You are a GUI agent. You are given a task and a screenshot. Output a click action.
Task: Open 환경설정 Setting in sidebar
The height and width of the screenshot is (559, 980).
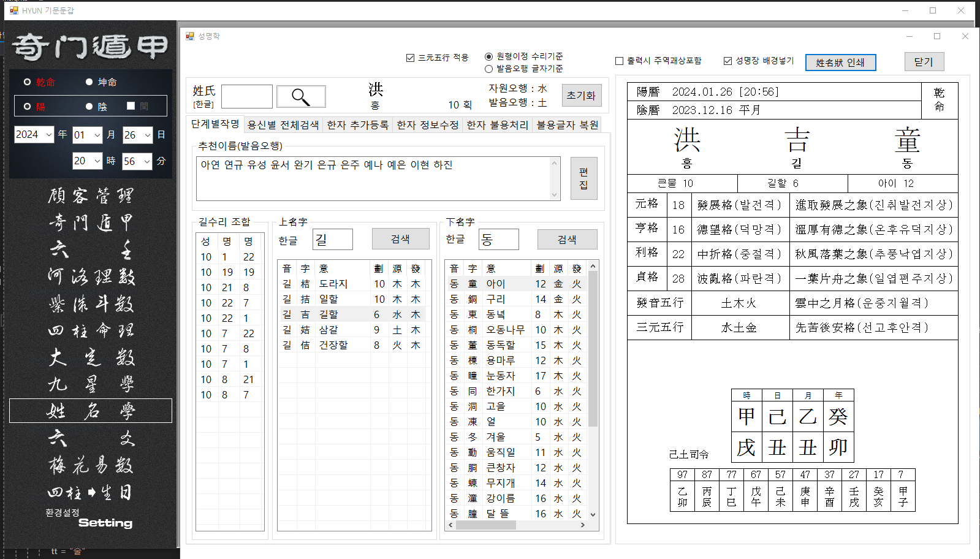click(x=89, y=518)
